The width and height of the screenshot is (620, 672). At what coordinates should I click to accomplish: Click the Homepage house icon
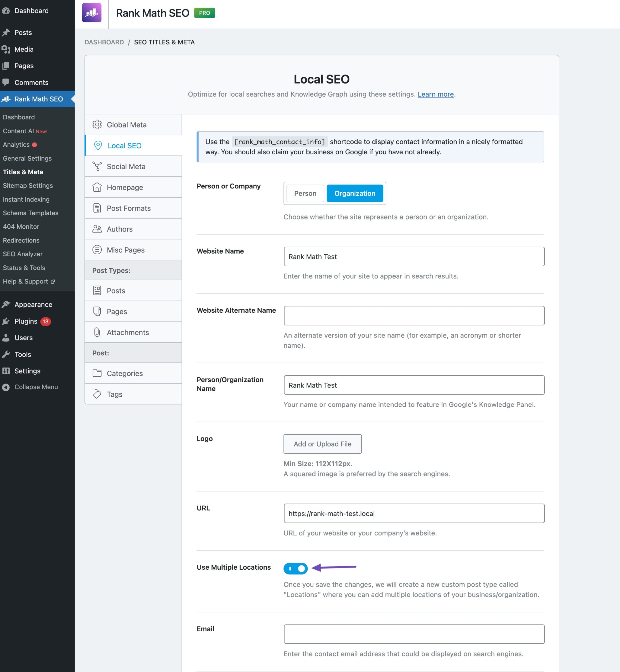pyautogui.click(x=97, y=187)
